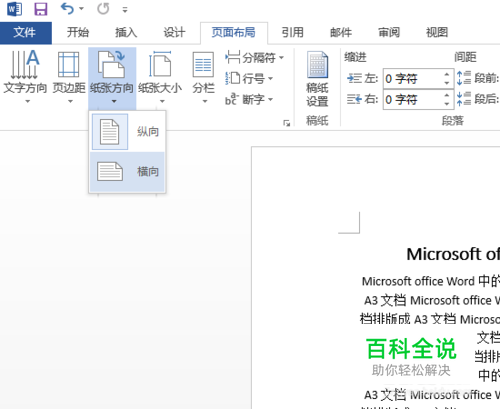Viewport: 500px width, 409px height.
Task: Save the document with the floppy icon
Action: [x=41, y=9]
